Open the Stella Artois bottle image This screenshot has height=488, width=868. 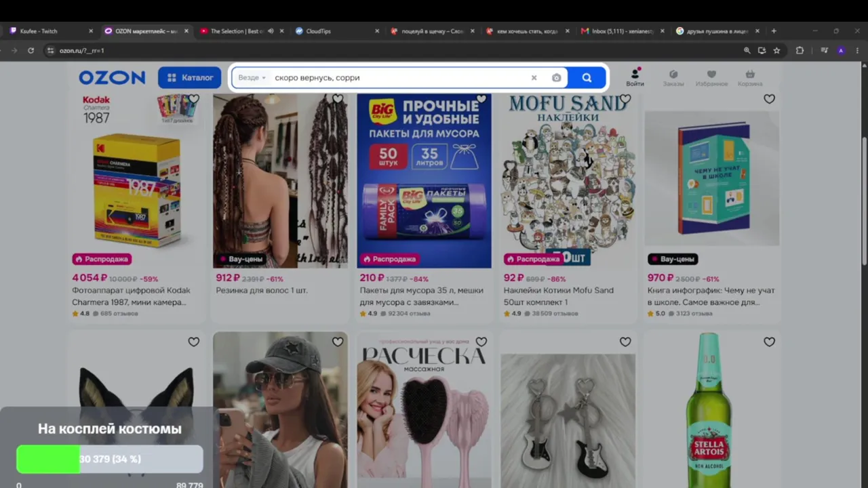(711, 410)
